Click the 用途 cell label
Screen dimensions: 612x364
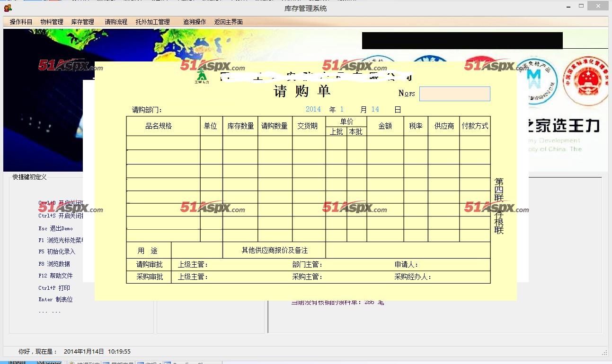[x=148, y=251]
